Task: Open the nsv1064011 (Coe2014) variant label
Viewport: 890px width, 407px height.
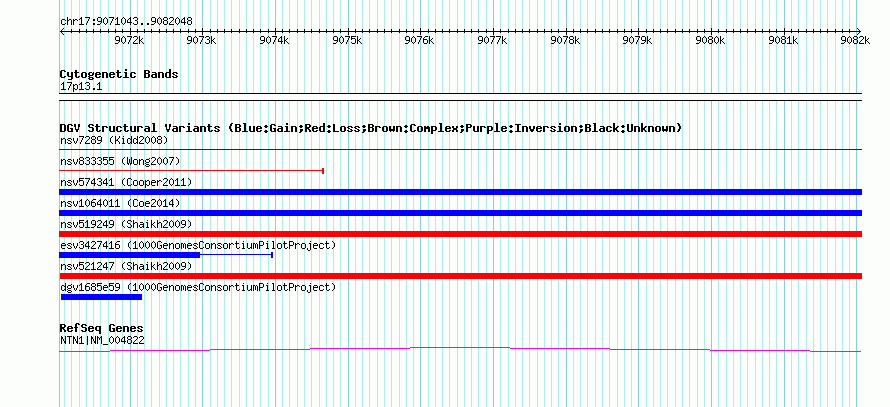Action: click(120, 204)
